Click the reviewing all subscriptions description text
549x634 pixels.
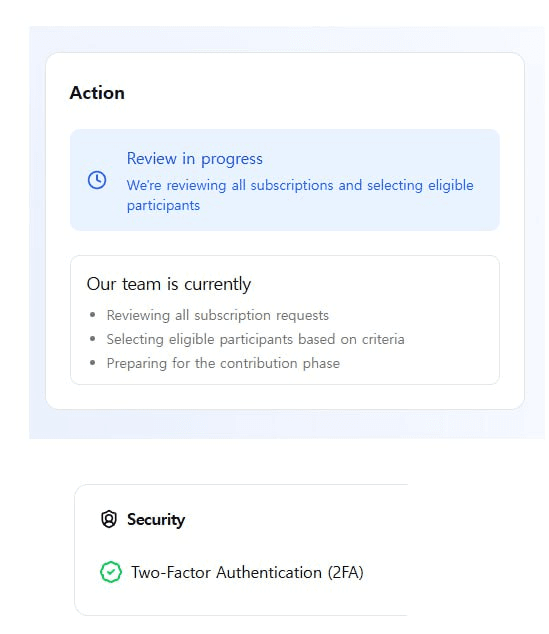click(x=300, y=195)
